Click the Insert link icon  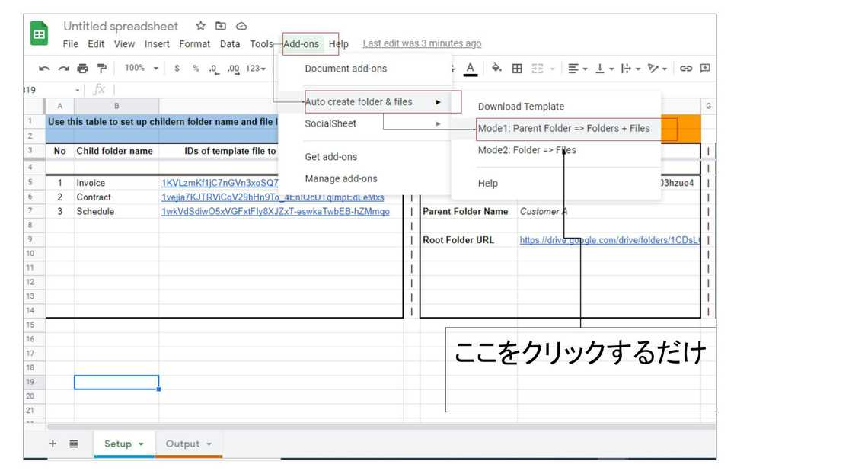click(686, 69)
